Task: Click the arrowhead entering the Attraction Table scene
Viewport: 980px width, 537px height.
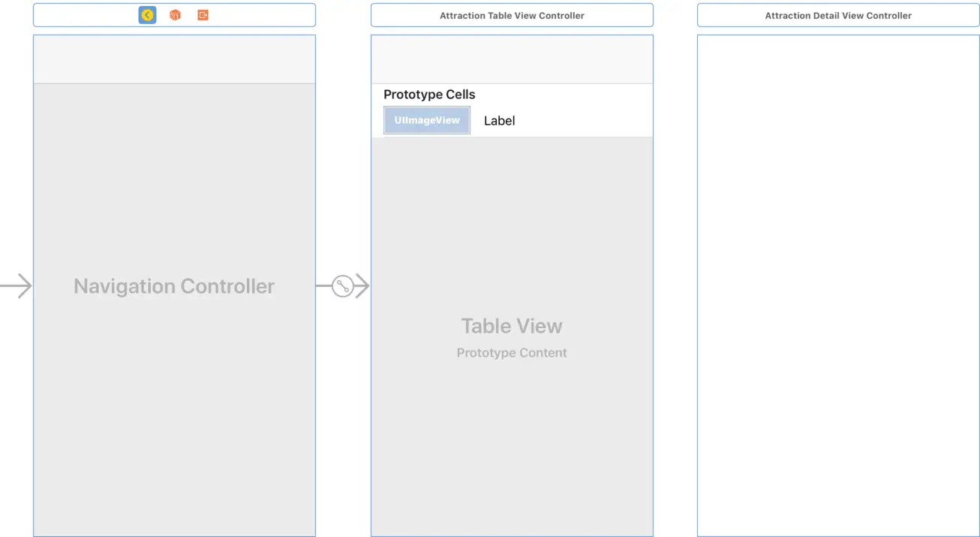Action: (x=362, y=286)
